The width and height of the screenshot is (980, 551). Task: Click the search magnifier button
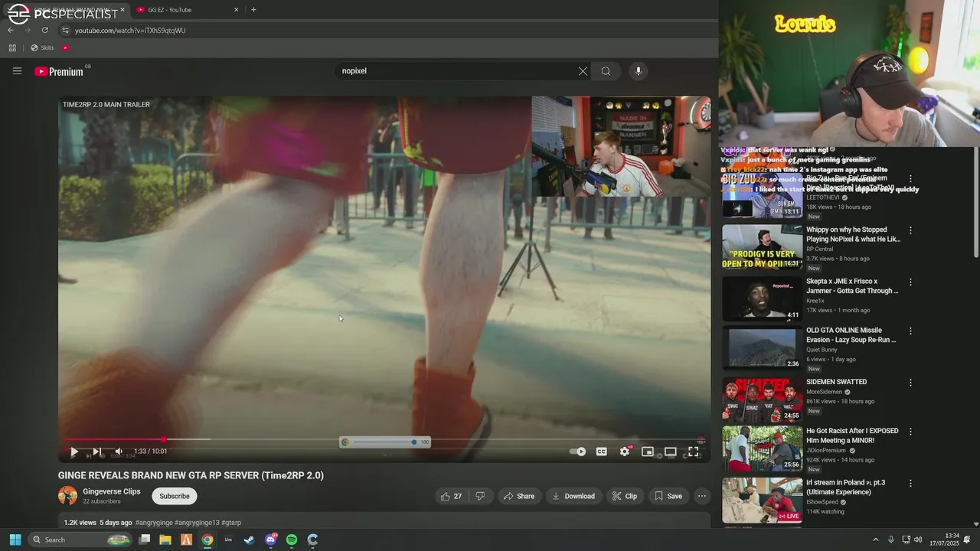click(x=606, y=71)
